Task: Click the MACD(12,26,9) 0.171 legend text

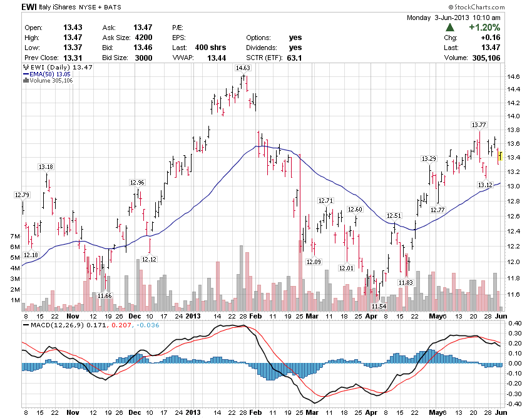Action: [x=68, y=325]
